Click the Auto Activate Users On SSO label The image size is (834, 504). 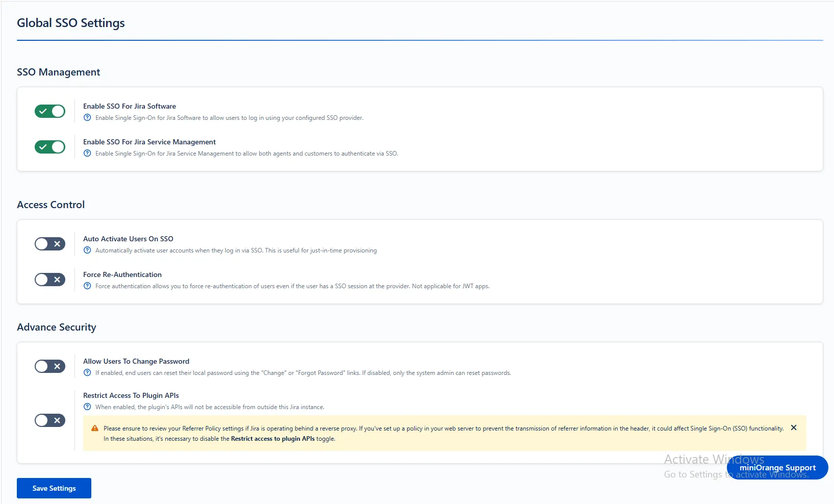pos(128,239)
